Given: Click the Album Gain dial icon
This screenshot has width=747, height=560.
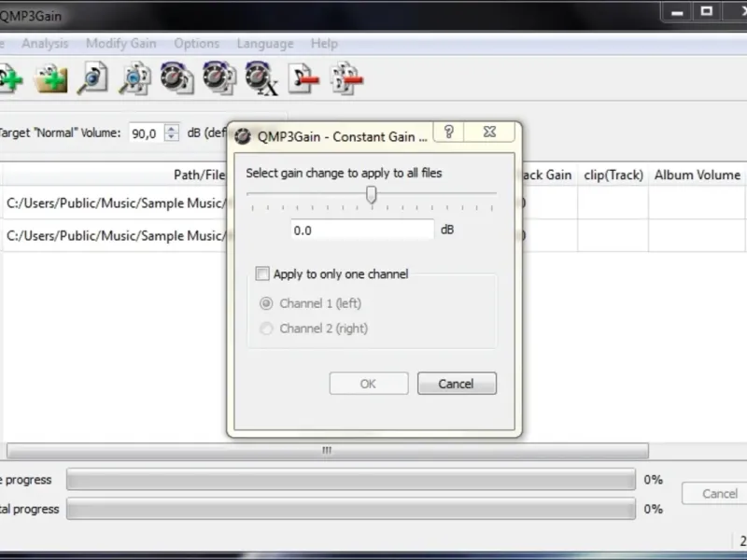Looking at the screenshot, I should pyautogui.click(x=219, y=78).
